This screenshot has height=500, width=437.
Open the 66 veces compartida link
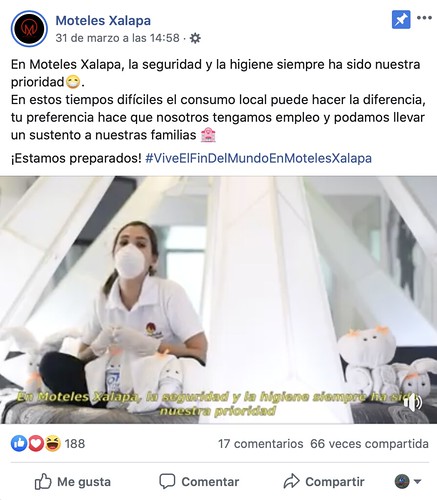tap(369, 444)
